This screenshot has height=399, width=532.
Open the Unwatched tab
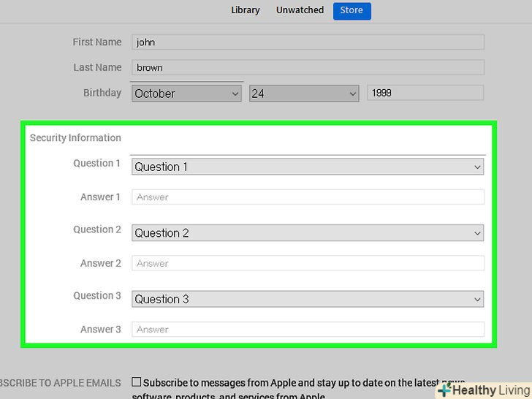pos(300,10)
